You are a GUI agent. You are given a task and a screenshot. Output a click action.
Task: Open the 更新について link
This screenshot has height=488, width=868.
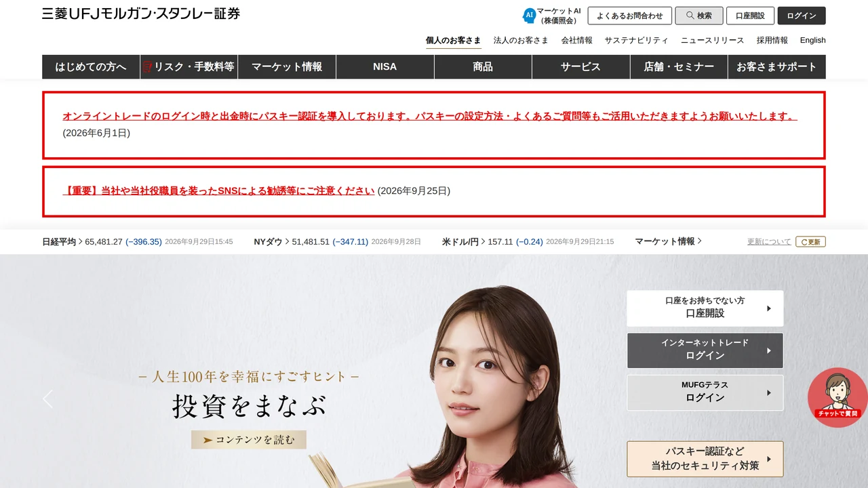pos(769,242)
